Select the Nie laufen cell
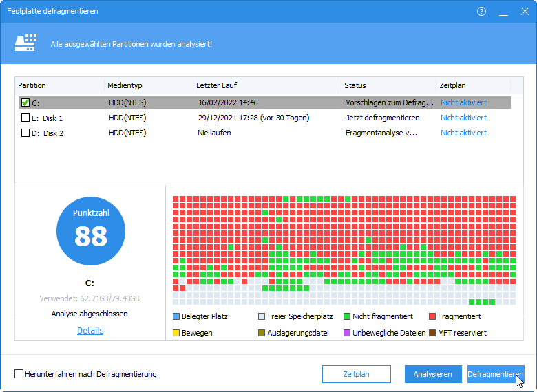Screen dimensions: 537x392 214,133
